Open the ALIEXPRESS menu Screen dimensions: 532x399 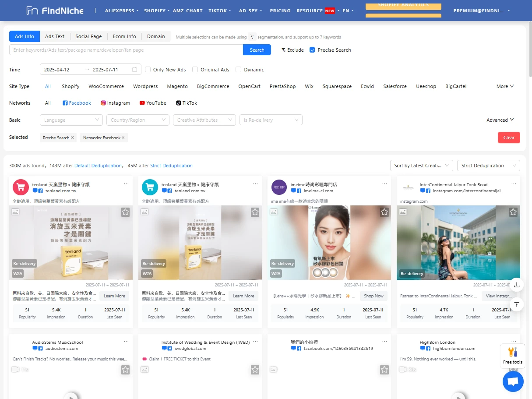coord(122,11)
